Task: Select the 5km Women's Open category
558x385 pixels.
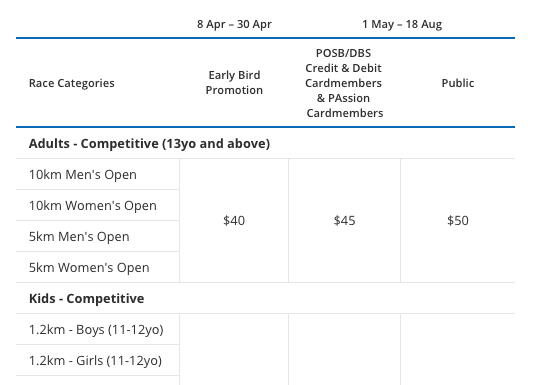Action: 98,267
